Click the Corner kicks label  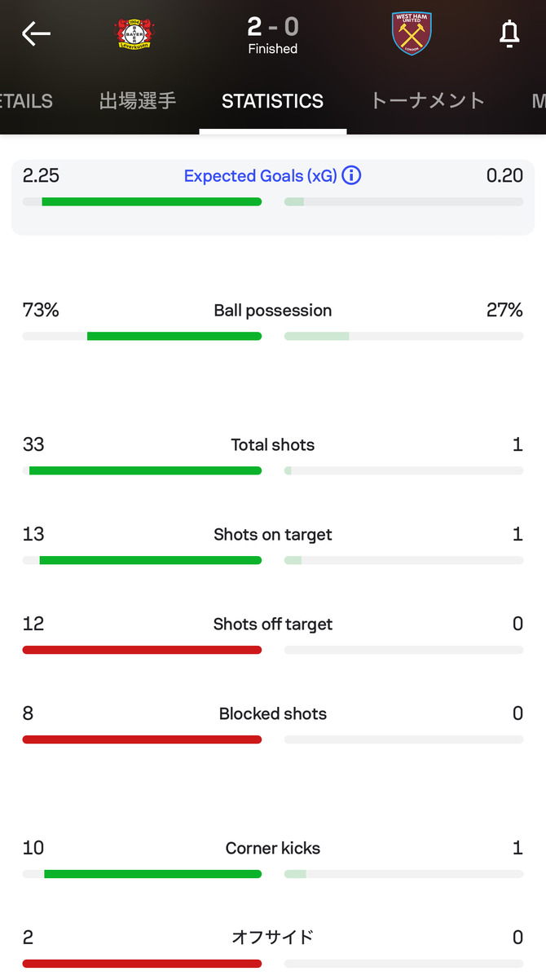pyautogui.click(x=272, y=849)
